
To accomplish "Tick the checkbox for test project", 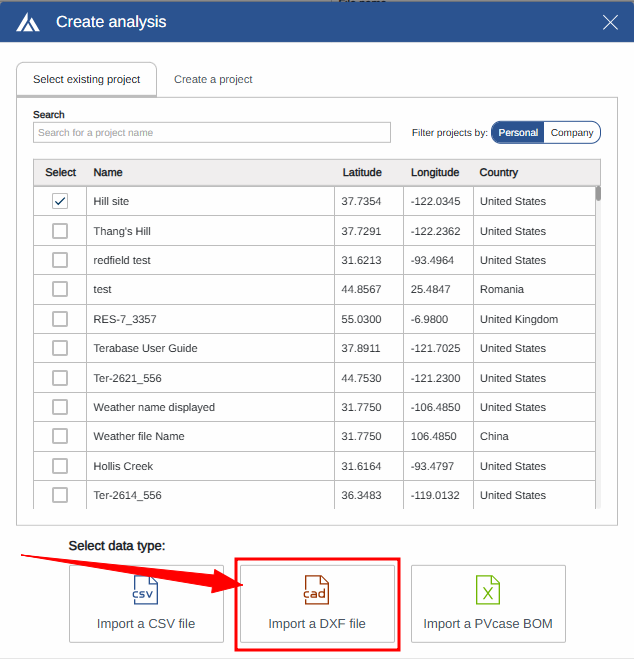I will click(60, 289).
